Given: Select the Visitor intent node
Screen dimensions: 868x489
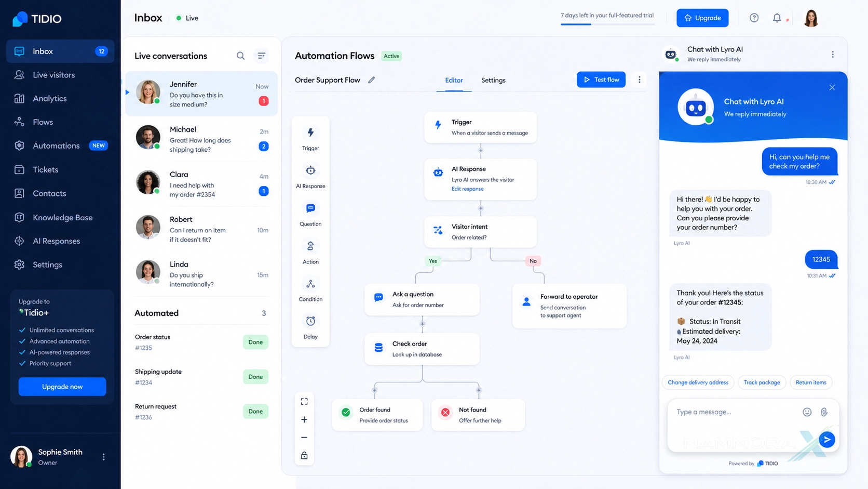Looking at the screenshot, I should pyautogui.click(x=481, y=232).
